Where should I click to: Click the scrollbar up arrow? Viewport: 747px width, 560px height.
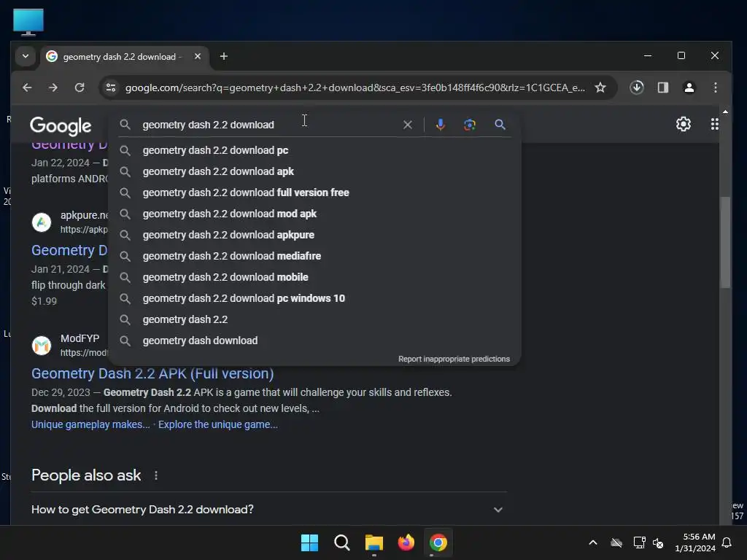tap(725, 112)
